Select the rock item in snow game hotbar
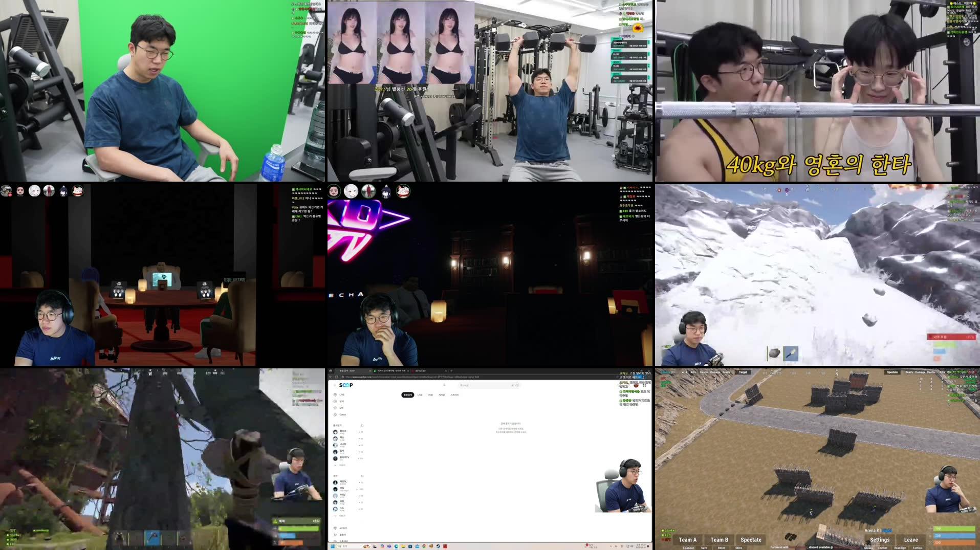The height and width of the screenshot is (550, 980). tap(774, 353)
